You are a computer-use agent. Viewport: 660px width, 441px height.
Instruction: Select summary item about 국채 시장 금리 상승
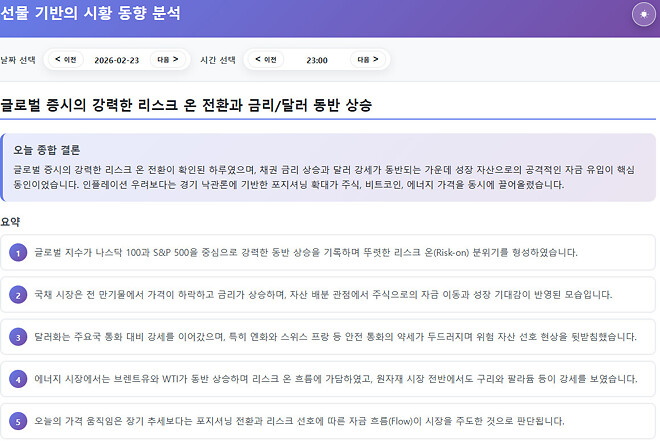[x=328, y=295]
